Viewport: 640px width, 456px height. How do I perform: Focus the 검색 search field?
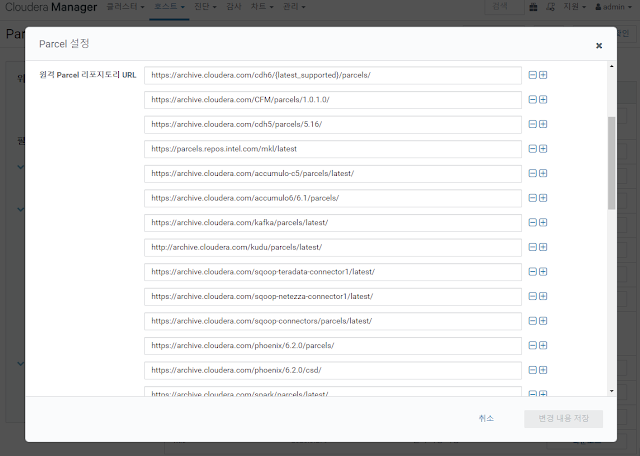(x=504, y=7)
